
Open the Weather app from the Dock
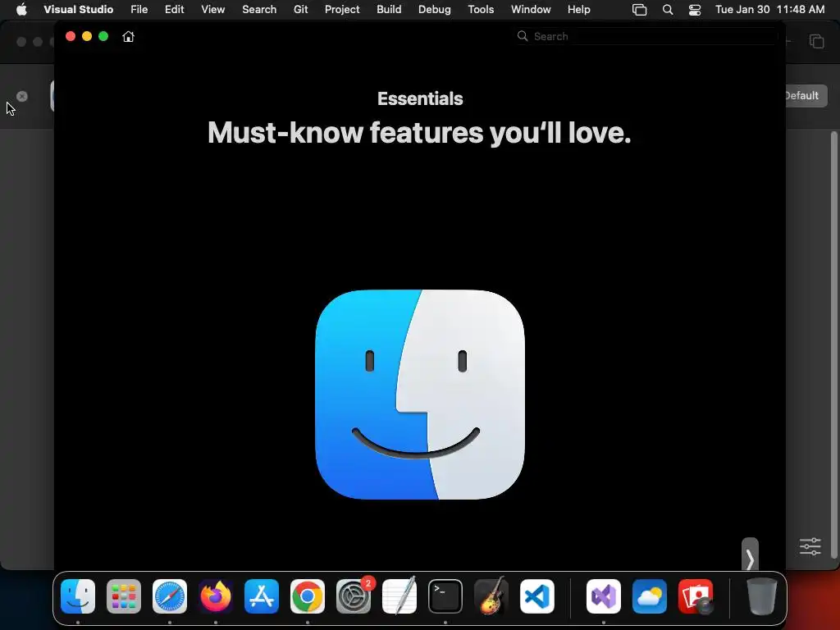[650, 596]
